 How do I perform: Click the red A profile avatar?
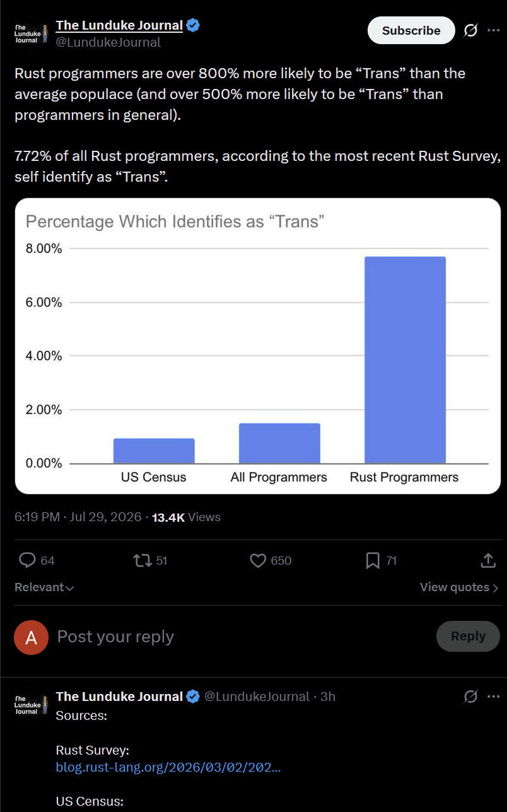[x=31, y=637]
